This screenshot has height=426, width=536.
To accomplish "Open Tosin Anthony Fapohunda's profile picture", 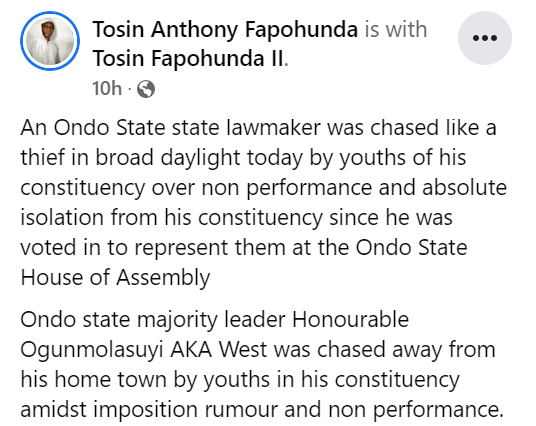I will click(x=50, y=41).
